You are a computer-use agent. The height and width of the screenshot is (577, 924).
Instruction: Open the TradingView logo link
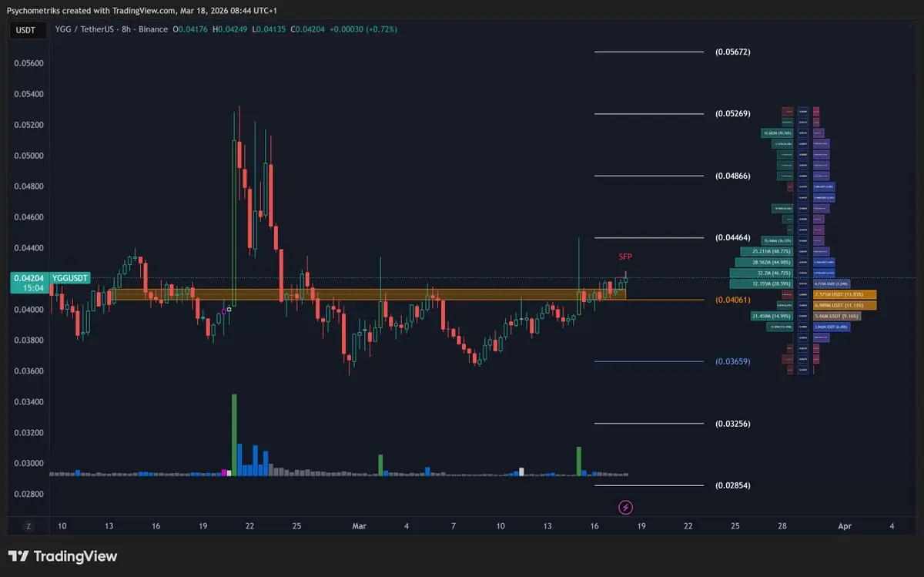[62, 556]
